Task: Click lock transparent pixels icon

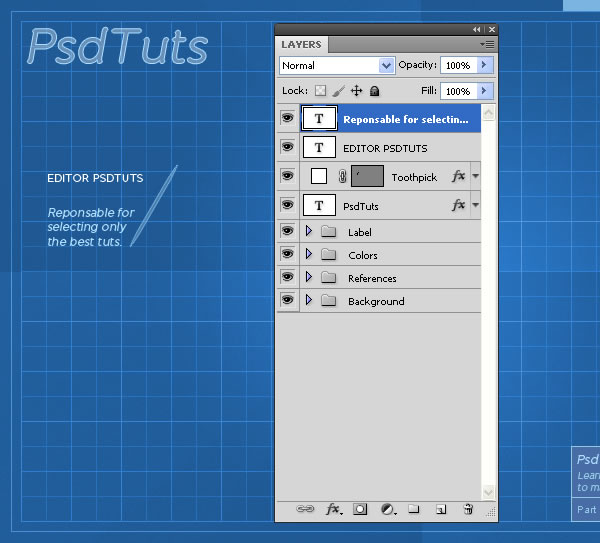Action: point(320,91)
